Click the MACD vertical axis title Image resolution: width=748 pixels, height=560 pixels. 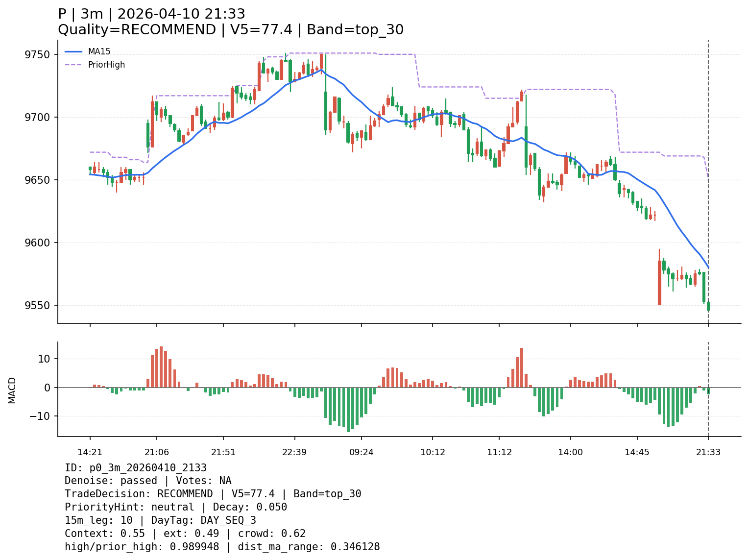coord(12,390)
